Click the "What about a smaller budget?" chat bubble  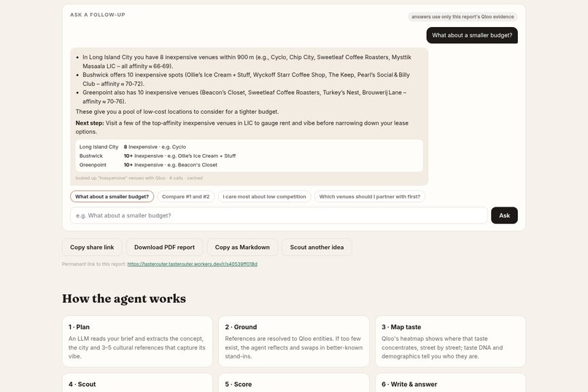point(472,35)
